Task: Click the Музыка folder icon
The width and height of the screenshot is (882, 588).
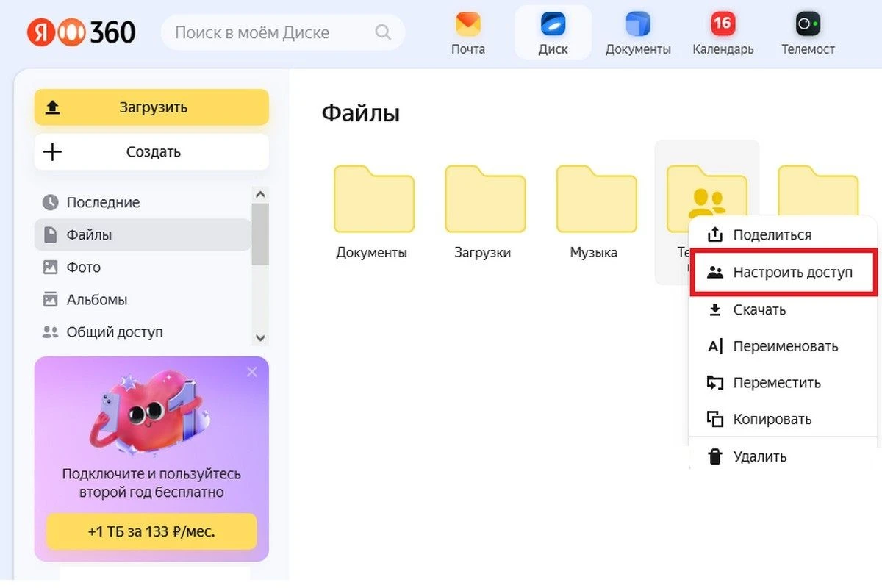Action: (596, 198)
